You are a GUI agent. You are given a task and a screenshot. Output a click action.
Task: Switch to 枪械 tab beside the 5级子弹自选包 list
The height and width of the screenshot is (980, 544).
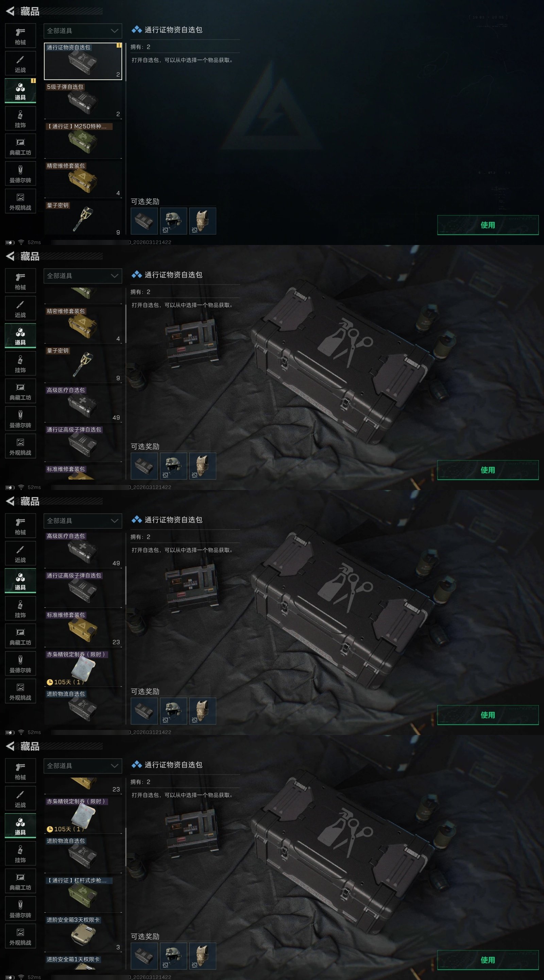coord(20,36)
